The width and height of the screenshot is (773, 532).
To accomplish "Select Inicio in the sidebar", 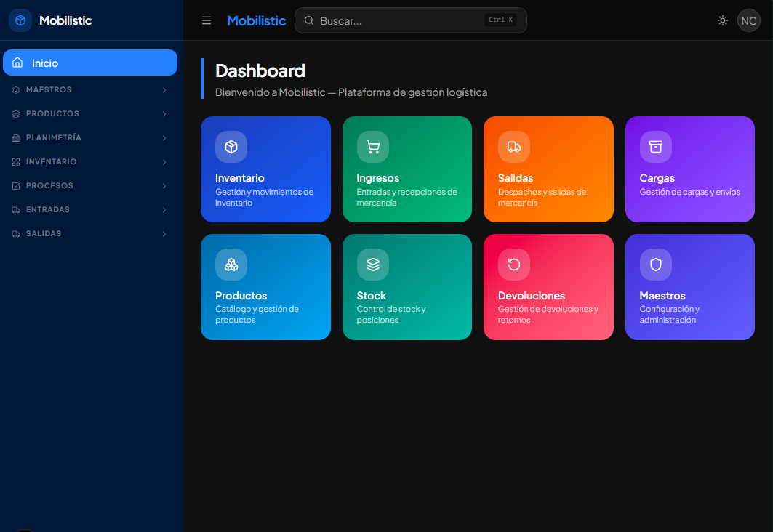I will pyautogui.click(x=90, y=63).
